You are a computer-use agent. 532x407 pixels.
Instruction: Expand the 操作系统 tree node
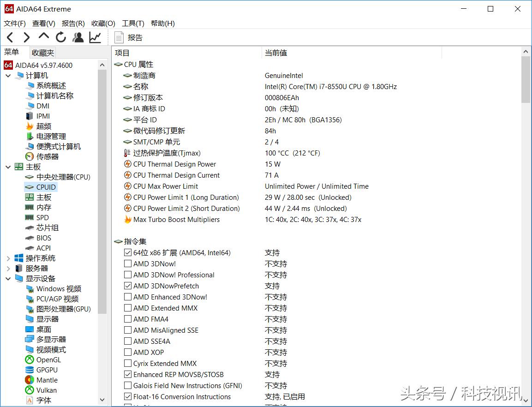[8, 258]
